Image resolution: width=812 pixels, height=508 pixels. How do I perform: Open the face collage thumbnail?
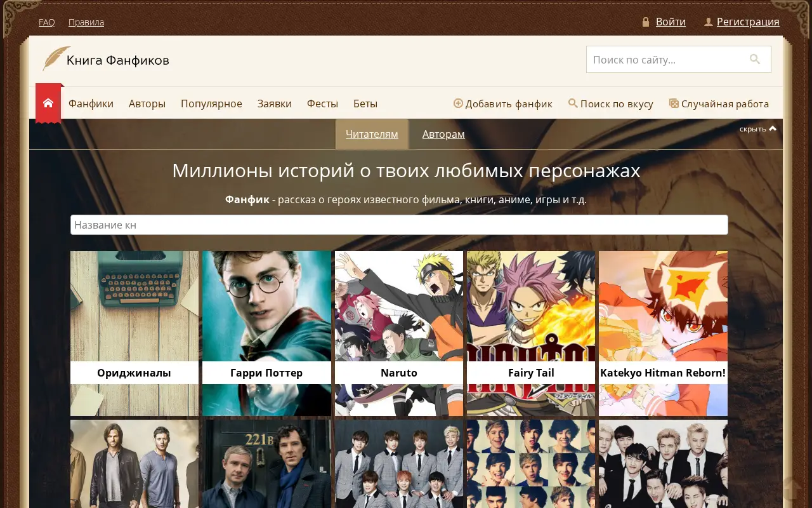tap(531, 464)
